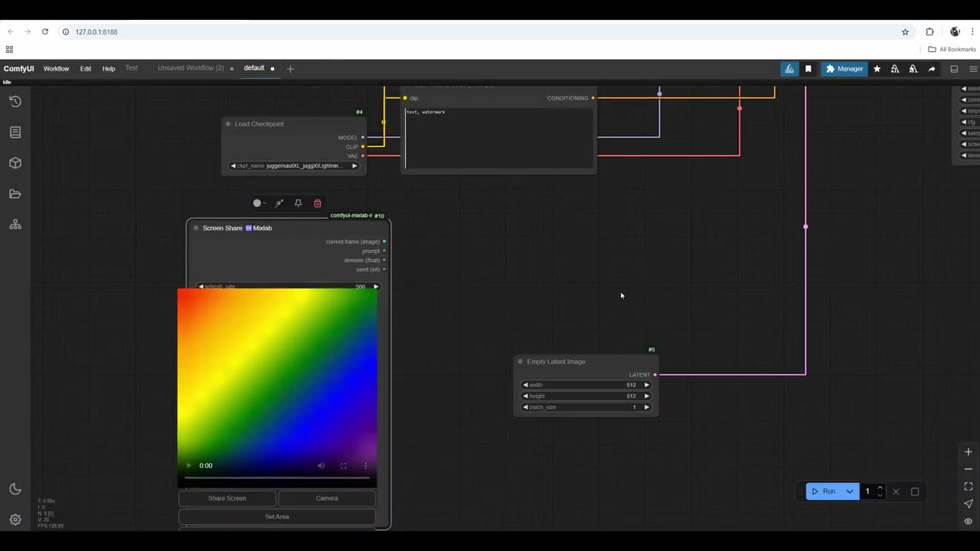This screenshot has width=980, height=551.
Task: Run the workflow with Run button
Action: (824, 491)
